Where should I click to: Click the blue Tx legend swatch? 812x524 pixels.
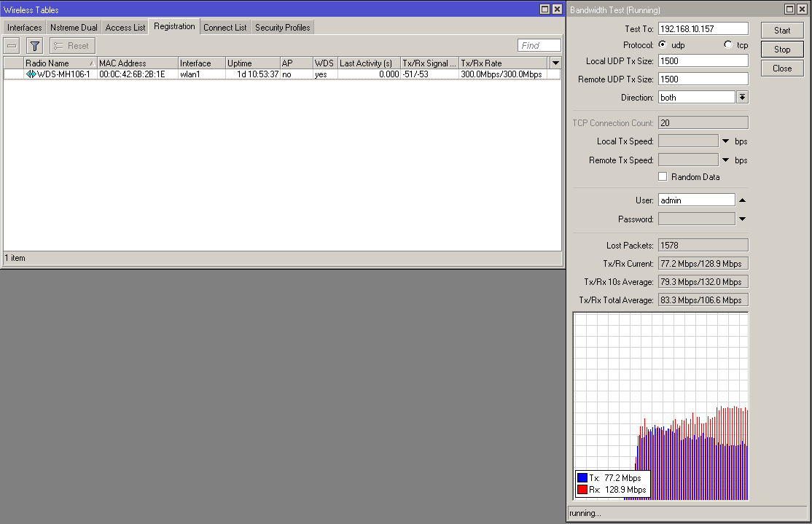point(582,478)
